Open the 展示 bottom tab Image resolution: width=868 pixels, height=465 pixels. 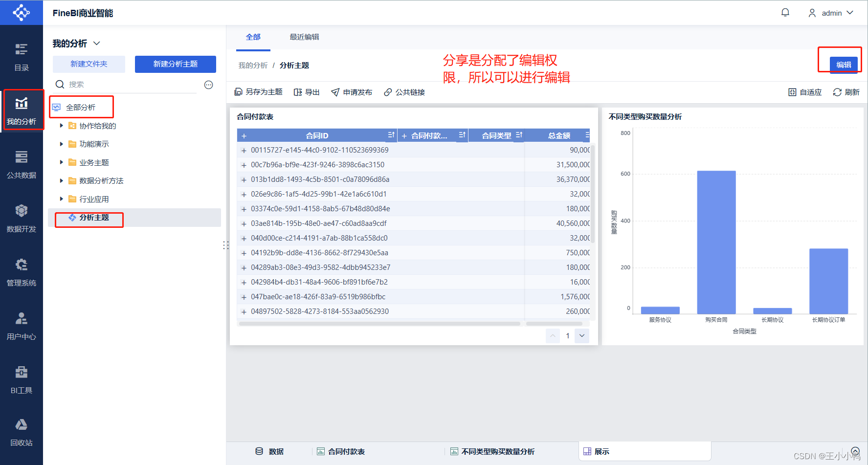645,451
